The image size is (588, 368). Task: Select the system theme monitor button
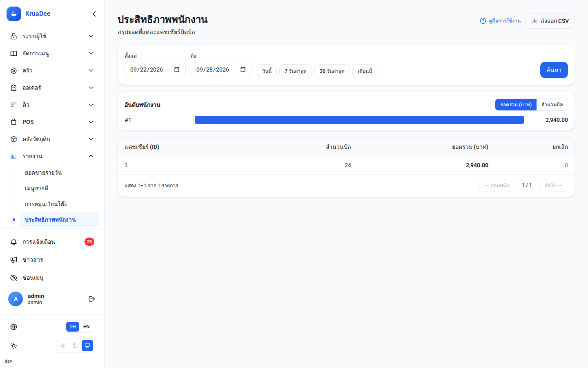(87, 346)
